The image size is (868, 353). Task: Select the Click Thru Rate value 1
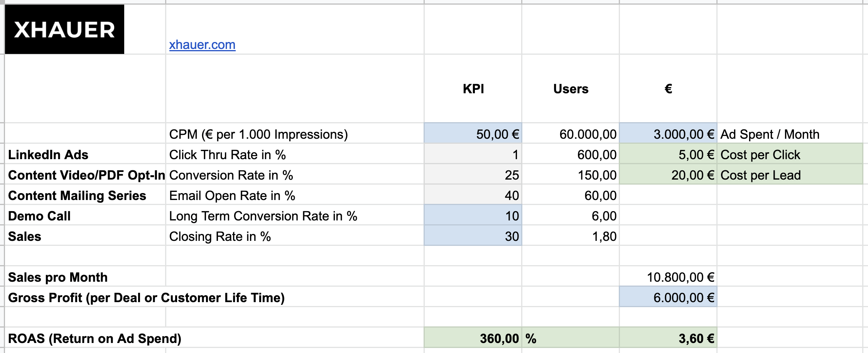(x=473, y=154)
